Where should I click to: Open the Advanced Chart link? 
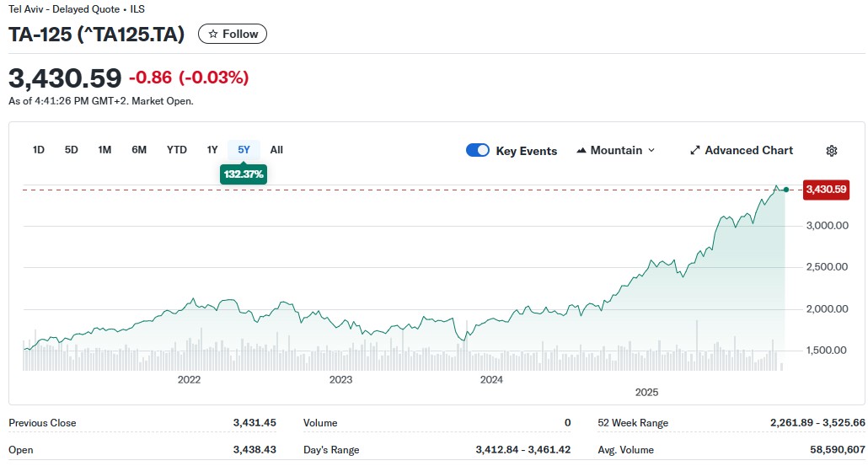point(748,151)
